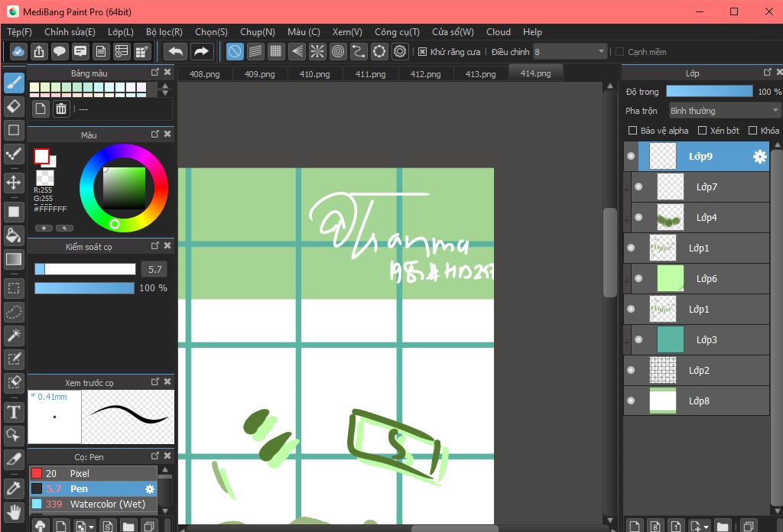
Task: Enable crisscross grid snap guide
Action: [x=275, y=51]
